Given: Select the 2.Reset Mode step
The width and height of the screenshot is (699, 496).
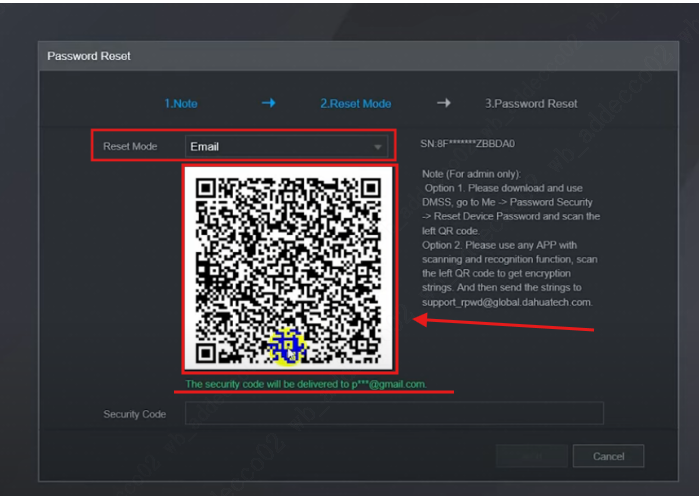Looking at the screenshot, I should click(356, 104).
